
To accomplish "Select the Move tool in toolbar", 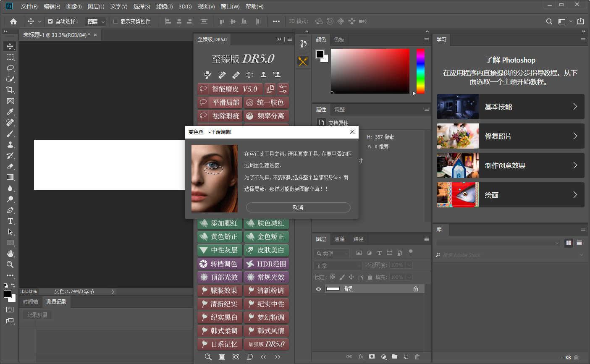I will point(10,46).
